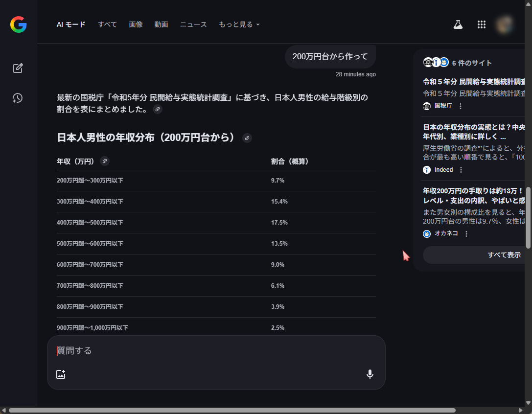Click the 質問する input field

[x=215, y=351]
